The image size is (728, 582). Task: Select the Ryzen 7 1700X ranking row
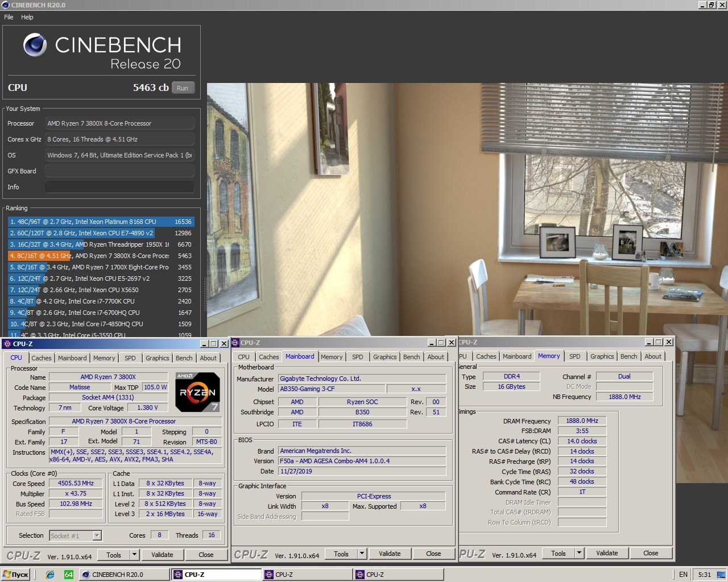coord(101,267)
